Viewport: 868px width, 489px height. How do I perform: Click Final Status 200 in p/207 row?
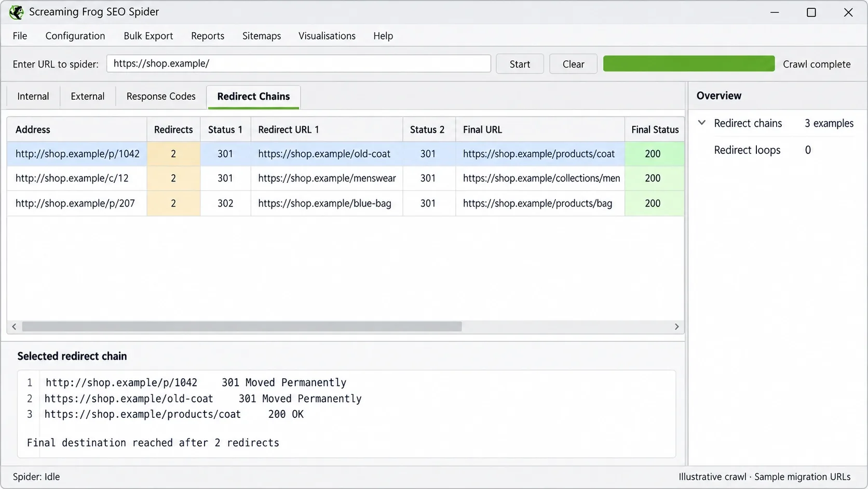pos(654,203)
